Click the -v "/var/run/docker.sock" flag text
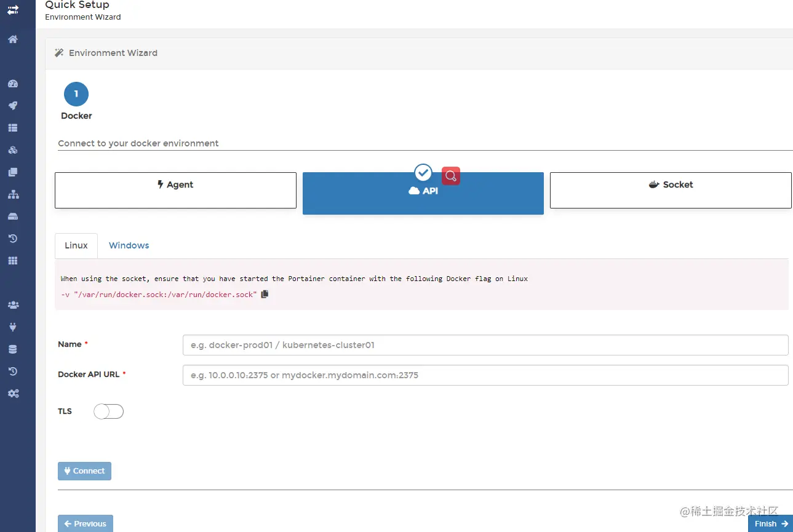Viewport: 793px width, 532px height. click(159, 295)
